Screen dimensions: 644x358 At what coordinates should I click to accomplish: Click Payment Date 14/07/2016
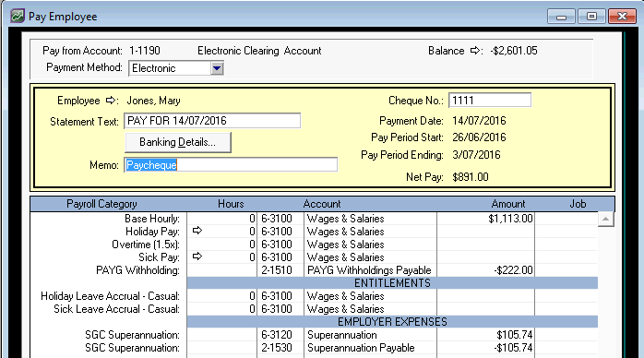click(479, 121)
